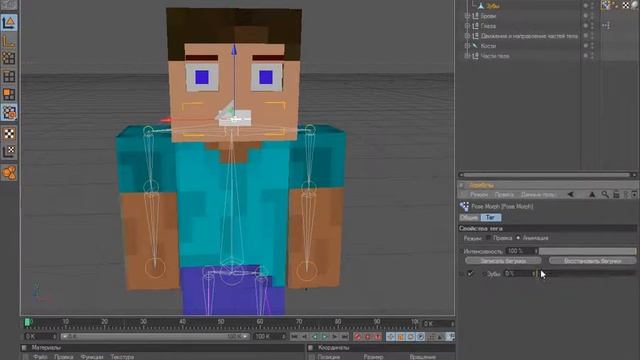This screenshot has width=640, height=360.
Task: Click the Записать бегунки button
Action: (x=503, y=261)
